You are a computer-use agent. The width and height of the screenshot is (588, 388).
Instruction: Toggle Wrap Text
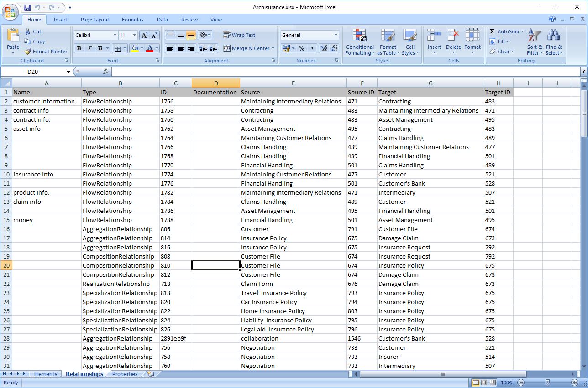239,35
